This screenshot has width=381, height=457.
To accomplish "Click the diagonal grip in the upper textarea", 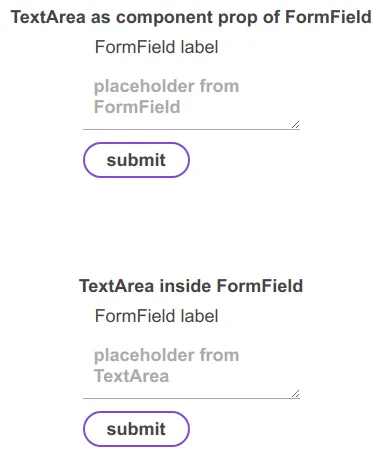I will (295, 125).
